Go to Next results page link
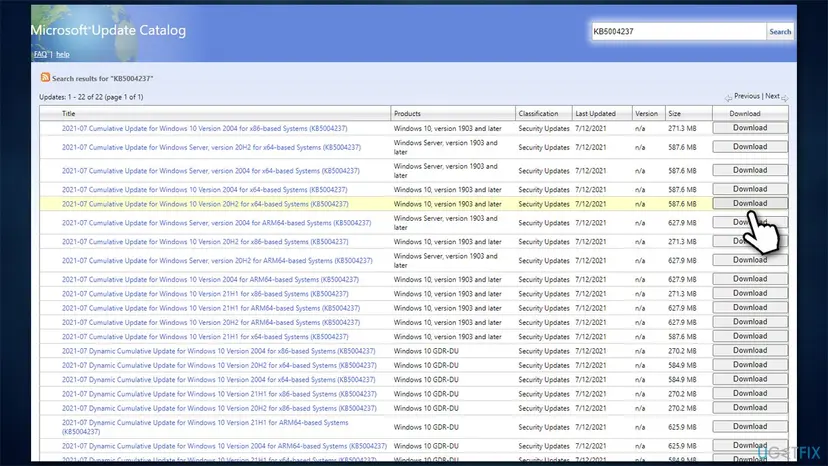The image size is (828, 466). pos(773,96)
